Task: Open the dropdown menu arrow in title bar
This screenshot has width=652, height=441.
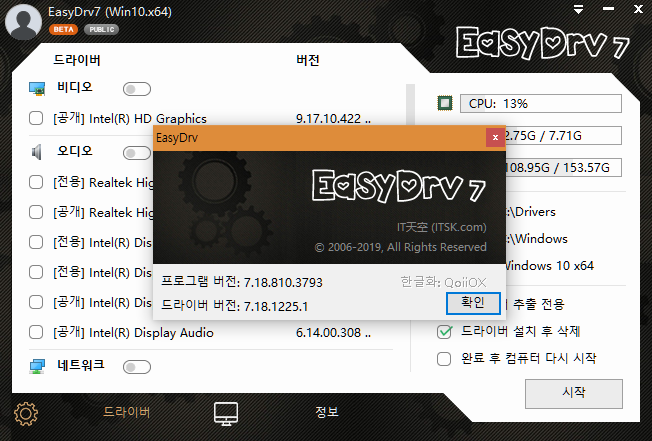Action: click(578, 9)
